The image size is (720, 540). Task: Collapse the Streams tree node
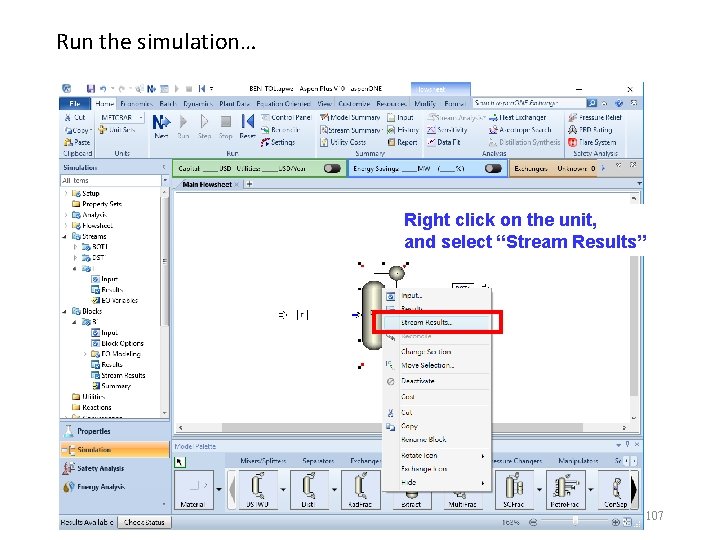64,236
